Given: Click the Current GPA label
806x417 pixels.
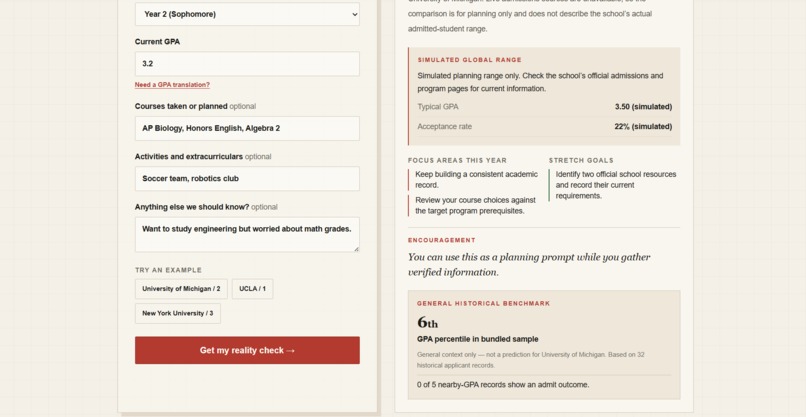Looking at the screenshot, I should pyautogui.click(x=157, y=42).
